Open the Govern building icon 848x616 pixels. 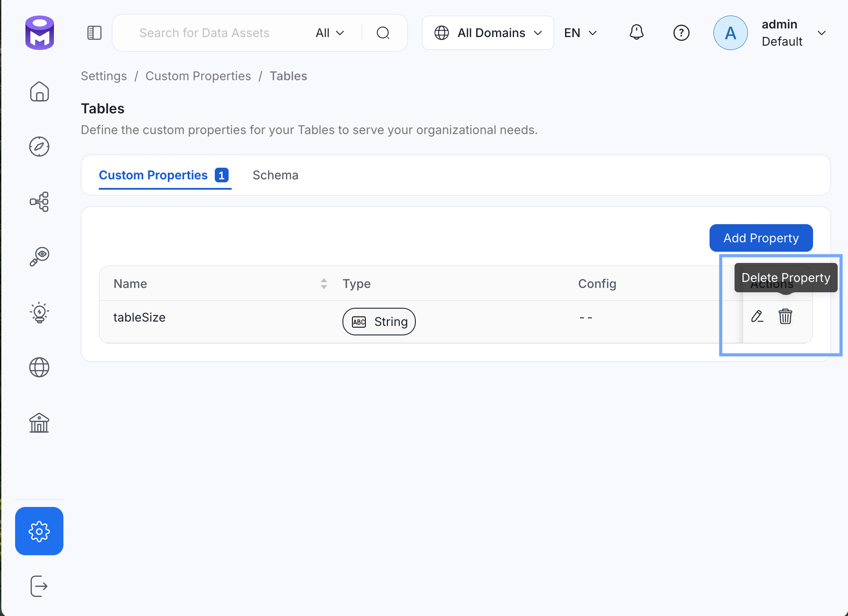pyautogui.click(x=39, y=423)
